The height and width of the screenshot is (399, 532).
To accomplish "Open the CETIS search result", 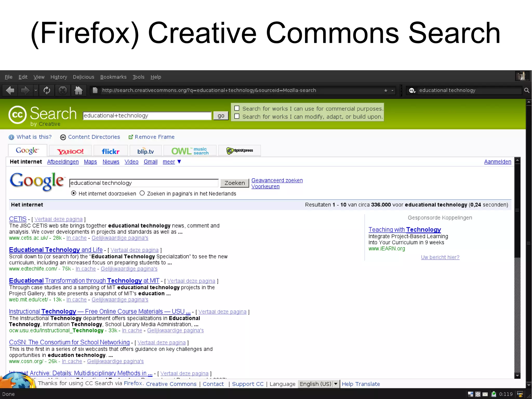I will coord(18,219).
